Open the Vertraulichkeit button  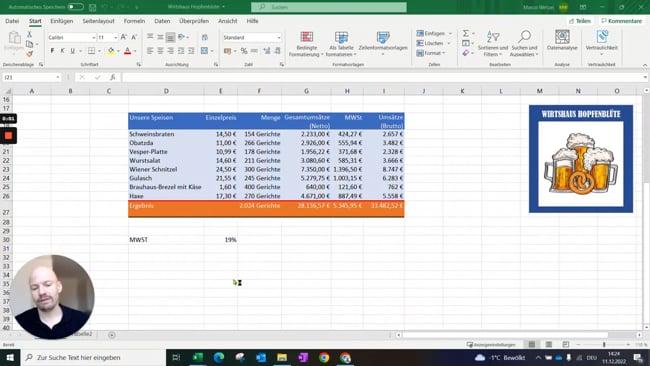coord(601,43)
